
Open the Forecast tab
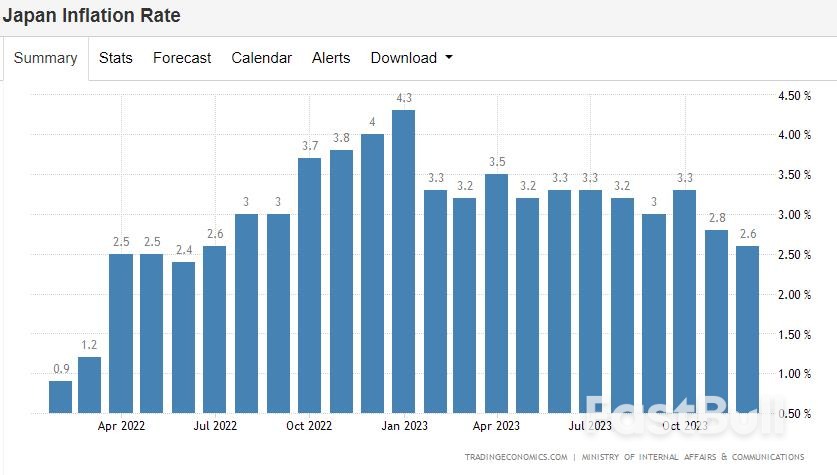(x=182, y=58)
